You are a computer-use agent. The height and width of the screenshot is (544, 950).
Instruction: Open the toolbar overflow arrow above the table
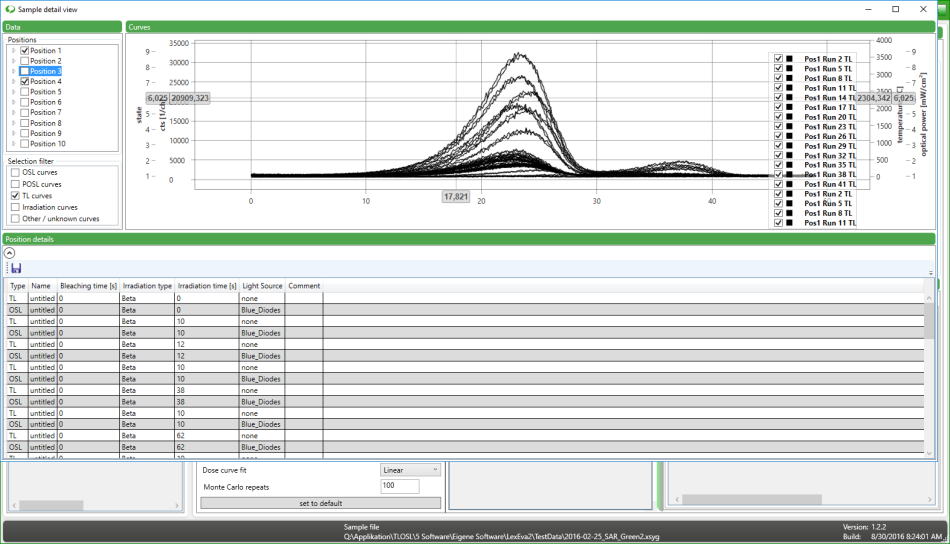[x=931, y=273]
